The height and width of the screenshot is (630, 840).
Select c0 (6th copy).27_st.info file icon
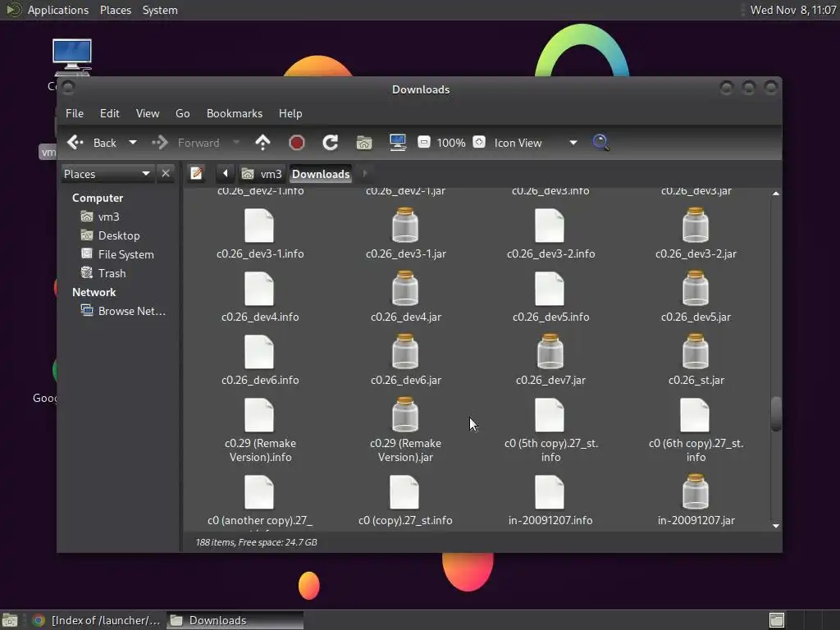tap(696, 415)
